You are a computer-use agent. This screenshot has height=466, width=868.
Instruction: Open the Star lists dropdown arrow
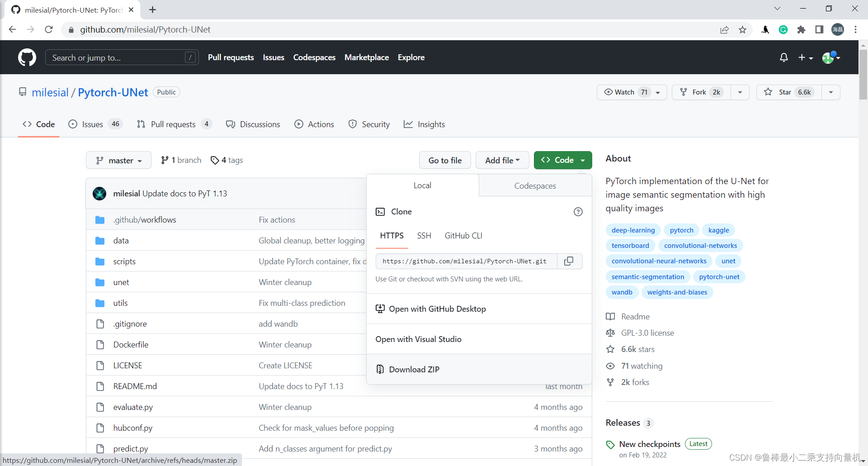(x=831, y=92)
